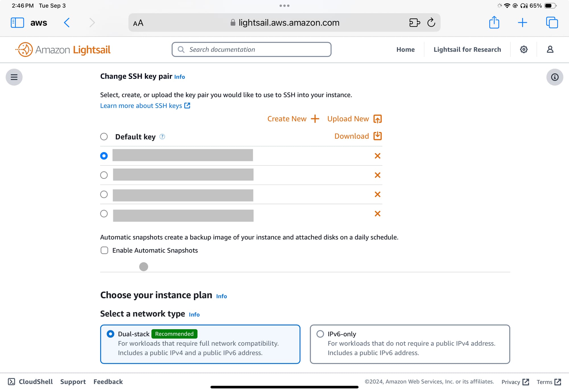
Task: Choose the IPv6-only network type
Action: tap(410, 344)
